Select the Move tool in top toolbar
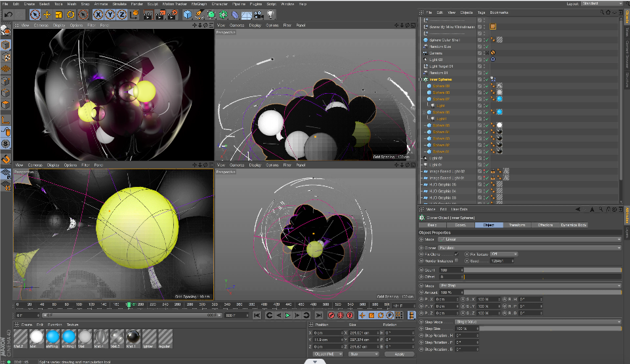 47,14
